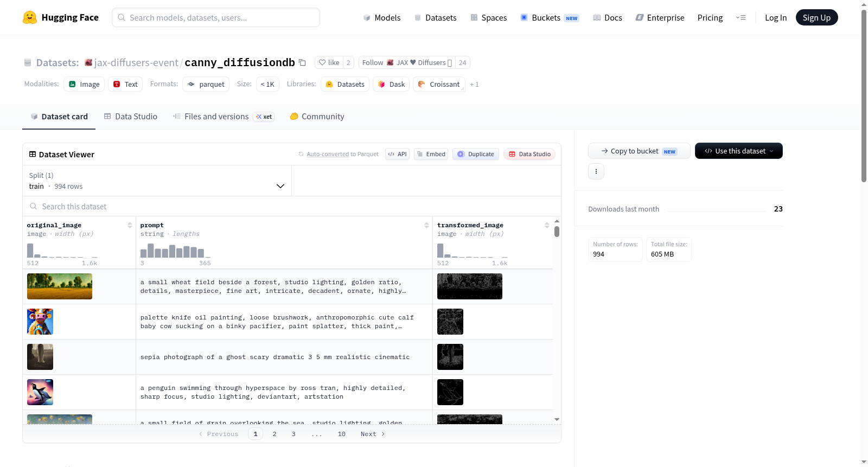Viewport: 868px width, 467px height.
Task: Select the Croissant library tag
Action: click(x=439, y=84)
